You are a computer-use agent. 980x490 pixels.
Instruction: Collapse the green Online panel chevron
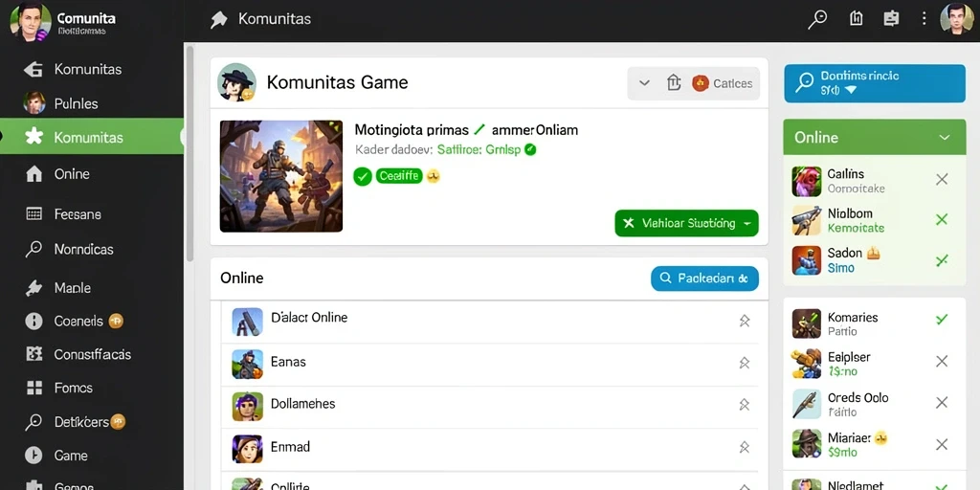pyautogui.click(x=945, y=138)
